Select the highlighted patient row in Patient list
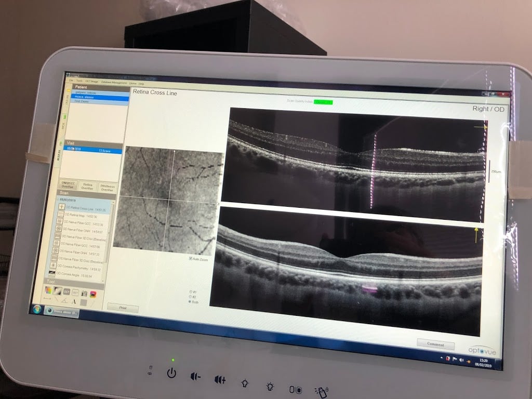Image resolution: width=532 pixels, height=399 pixels. 101,97
